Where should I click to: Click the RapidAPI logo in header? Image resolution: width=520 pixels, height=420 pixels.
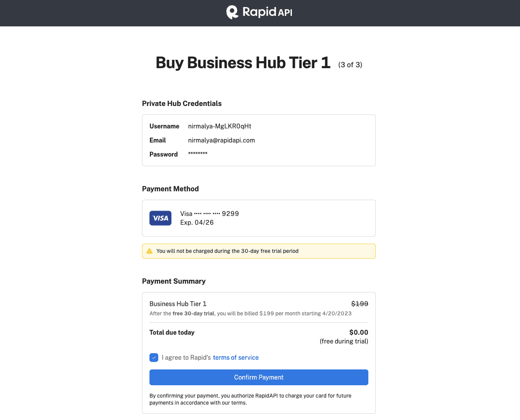coord(259,12)
